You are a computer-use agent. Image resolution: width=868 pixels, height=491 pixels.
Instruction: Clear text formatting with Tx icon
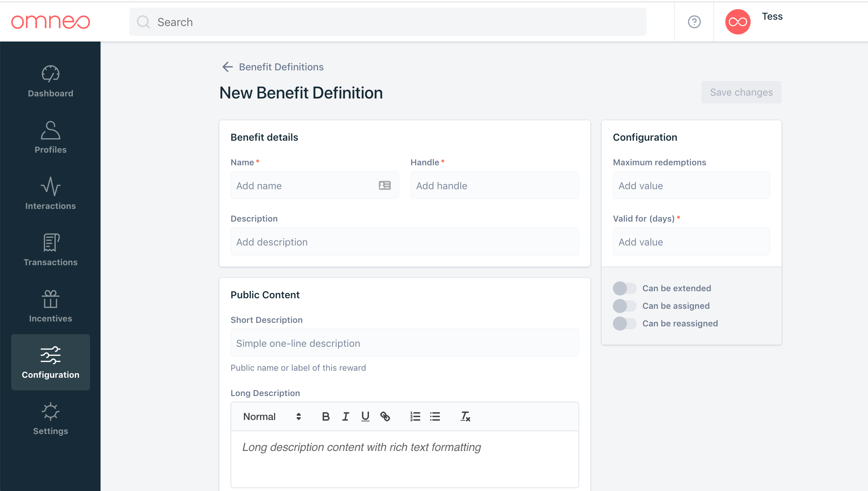[x=465, y=416]
